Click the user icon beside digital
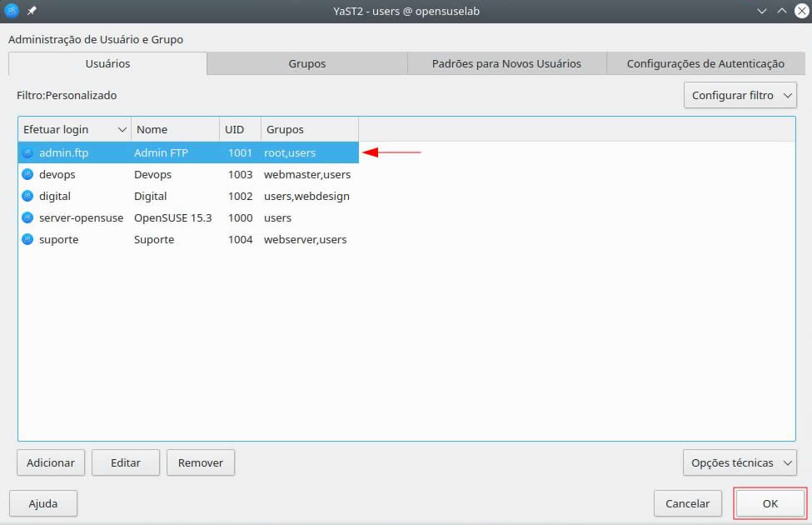This screenshot has width=812, height=525. (x=27, y=197)
